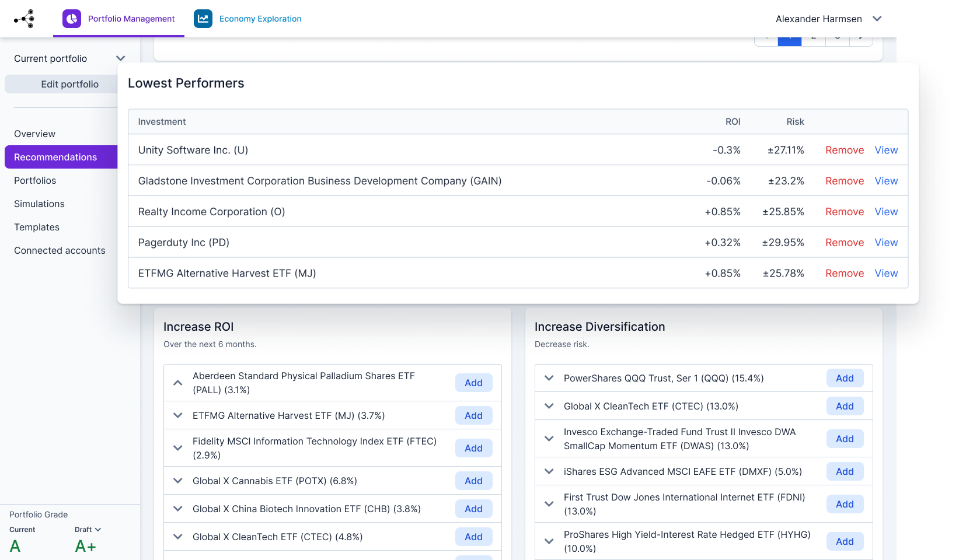This screenshot has width=959, height=560.
Task: Open Portfolios in the sidebar
Action: [x=35, y=180]
